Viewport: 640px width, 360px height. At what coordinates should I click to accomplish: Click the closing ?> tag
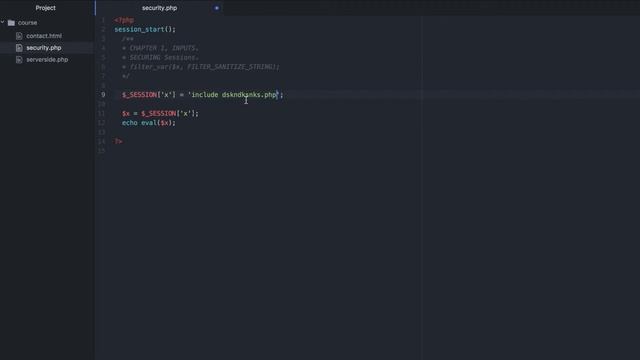tap(118, 141)
